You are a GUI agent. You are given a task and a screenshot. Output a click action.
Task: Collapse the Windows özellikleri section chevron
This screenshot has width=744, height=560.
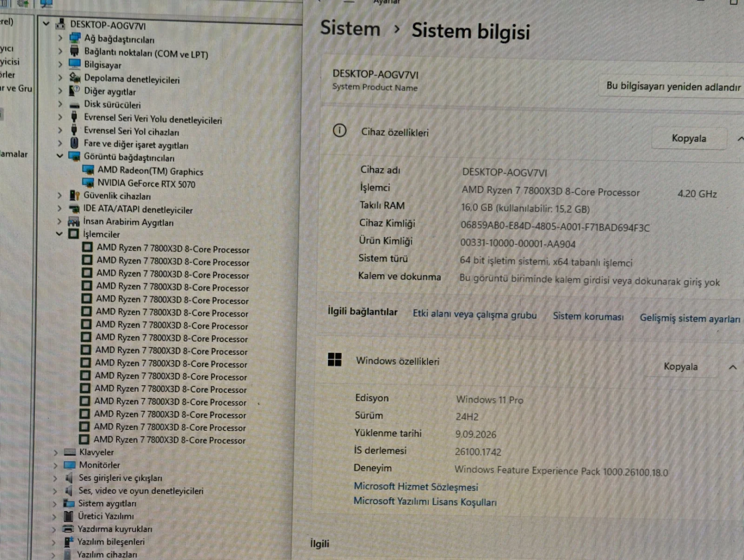point(733,367)
